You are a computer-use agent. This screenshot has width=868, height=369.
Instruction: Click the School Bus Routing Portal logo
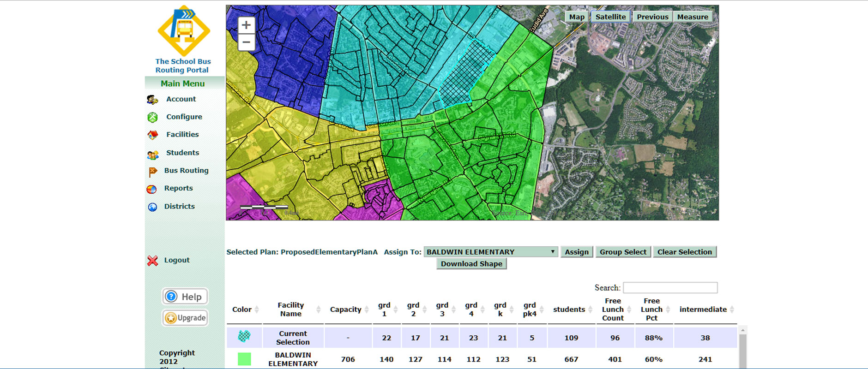[x=184, y=30]
